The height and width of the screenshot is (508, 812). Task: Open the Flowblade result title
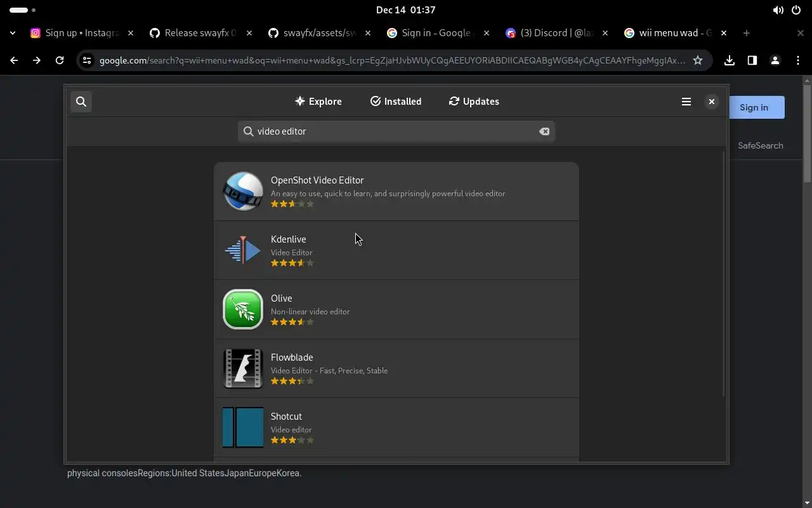point(292,358)
